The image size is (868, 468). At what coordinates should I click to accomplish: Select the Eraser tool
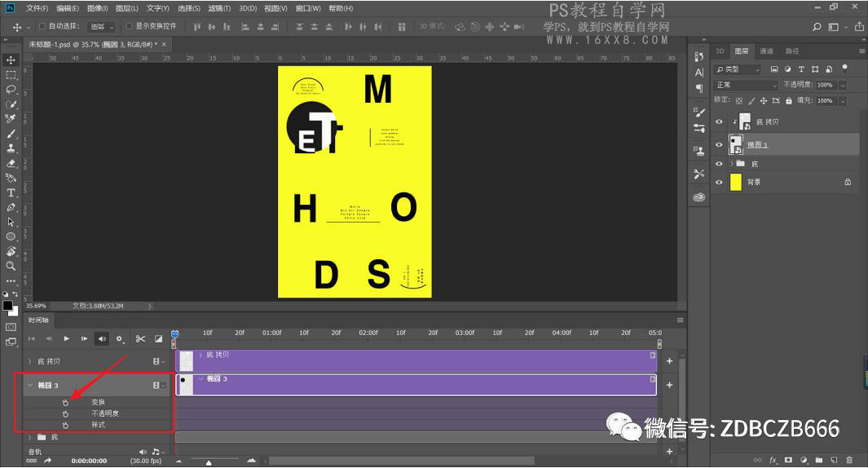point(11,163)
